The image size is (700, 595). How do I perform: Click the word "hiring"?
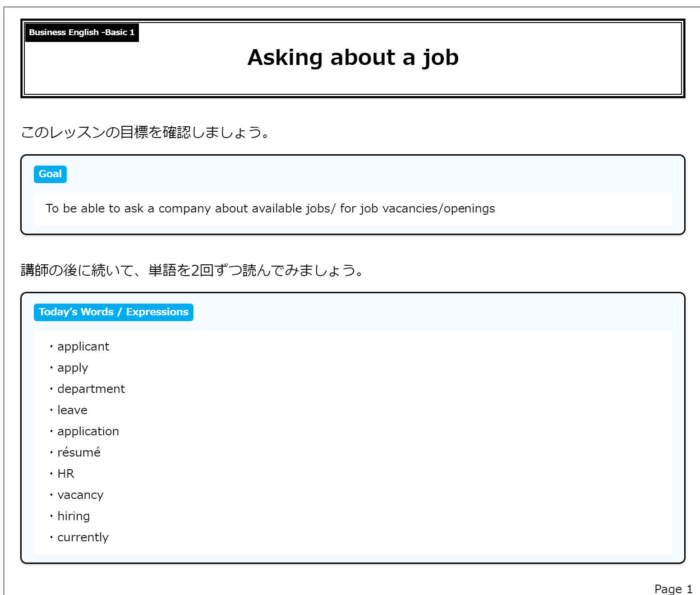coord(74,516)
